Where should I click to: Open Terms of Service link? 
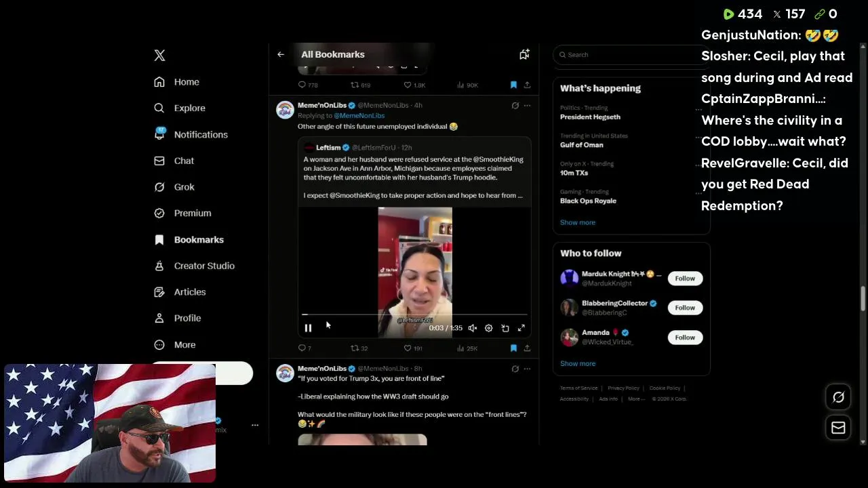tap(578, 388)
